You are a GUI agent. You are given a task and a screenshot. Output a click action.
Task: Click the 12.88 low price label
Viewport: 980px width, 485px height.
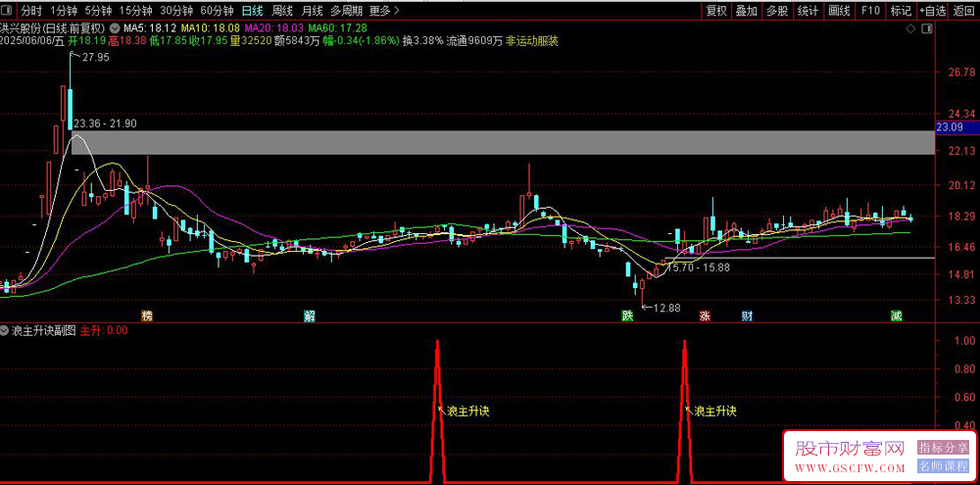pos(665,308)
